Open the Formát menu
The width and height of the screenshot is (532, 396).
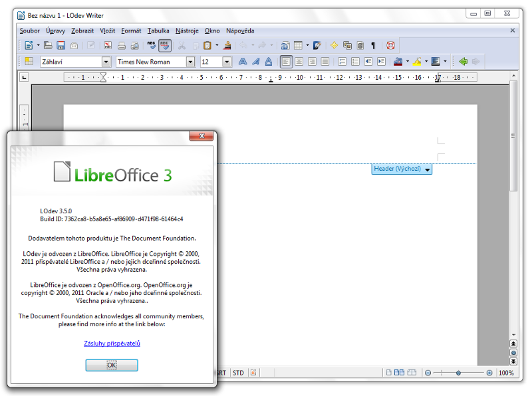point(131,31)
